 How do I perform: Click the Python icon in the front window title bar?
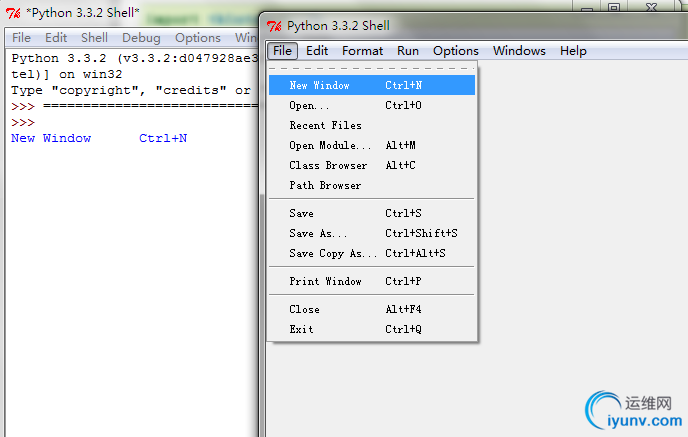274,26
